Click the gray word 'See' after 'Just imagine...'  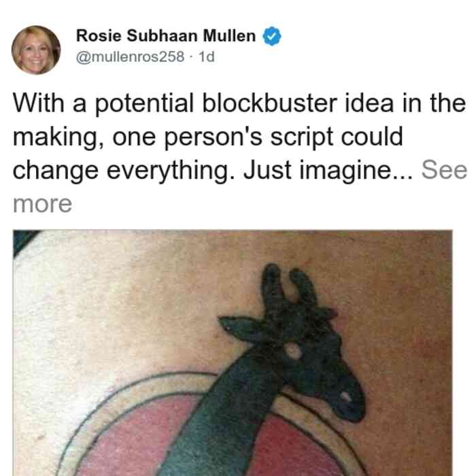coord(444,170)
